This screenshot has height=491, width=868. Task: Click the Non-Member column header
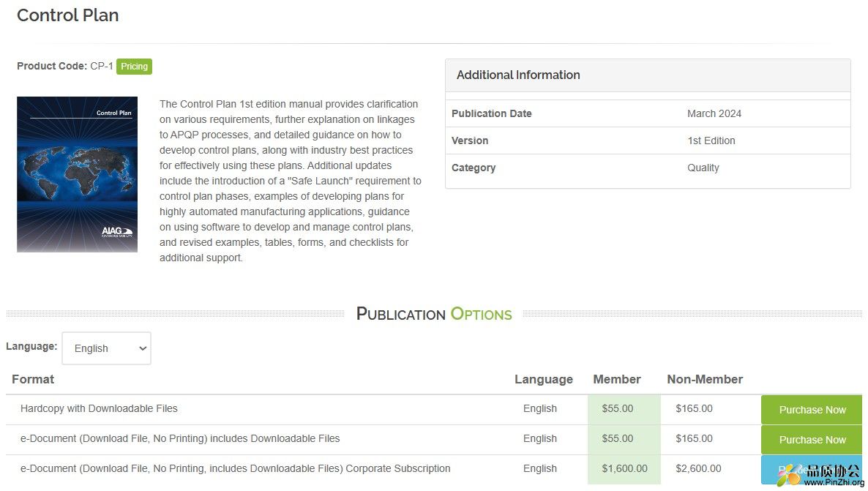[x=705, y=379]
